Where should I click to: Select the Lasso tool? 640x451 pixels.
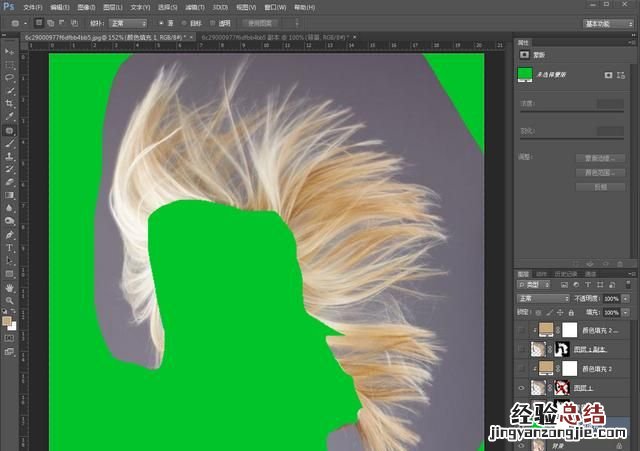pos(9,76)
